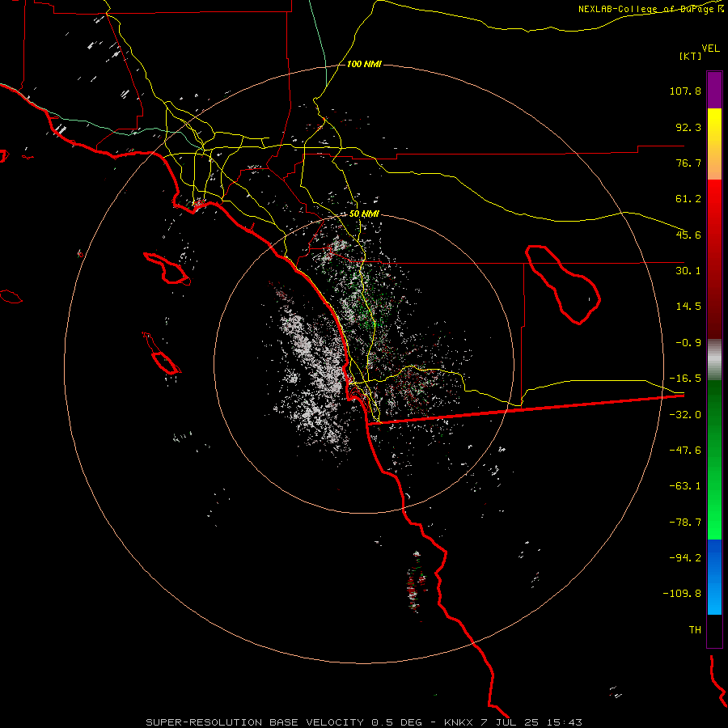Screen dimensions: 728x728
Task: Click the 92.3 velocity scale value
Action: 688,127
